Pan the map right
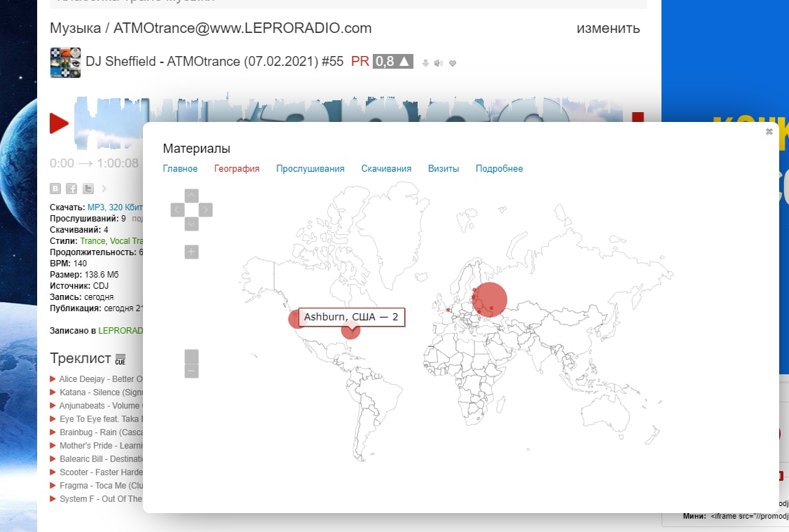The height and width of the screenshot is (532, 789). pos(206,210)
